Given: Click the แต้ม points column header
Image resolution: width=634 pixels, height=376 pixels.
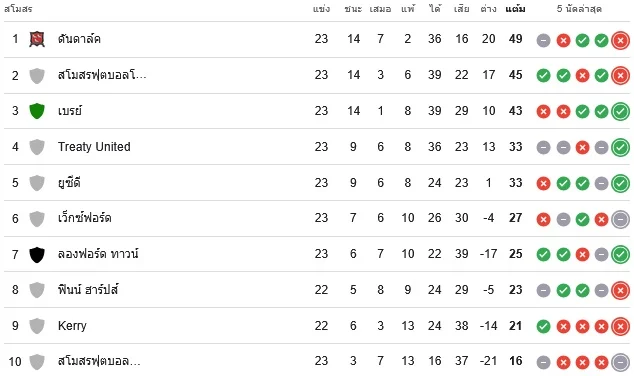Looking at the screenshot, I should [516, 9].
